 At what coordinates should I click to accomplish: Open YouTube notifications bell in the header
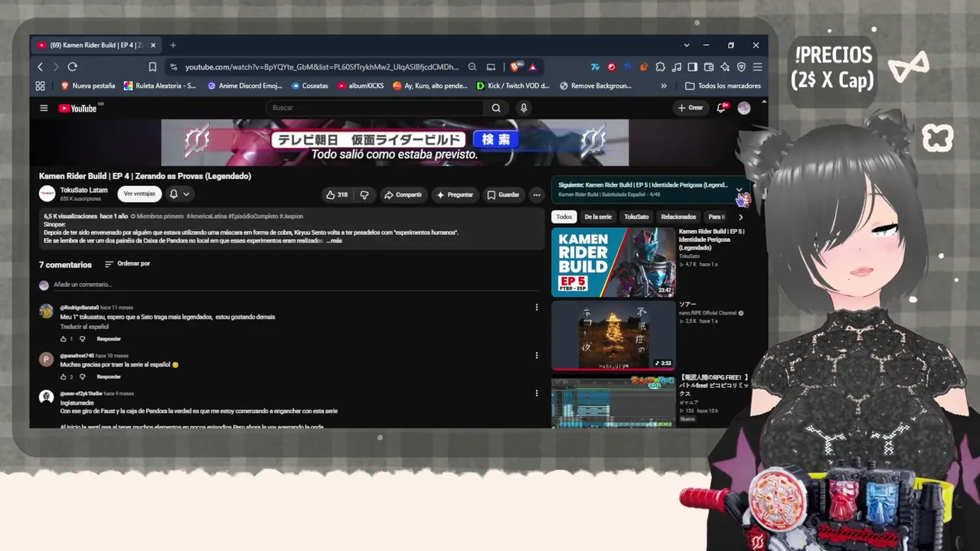(720, 108)
